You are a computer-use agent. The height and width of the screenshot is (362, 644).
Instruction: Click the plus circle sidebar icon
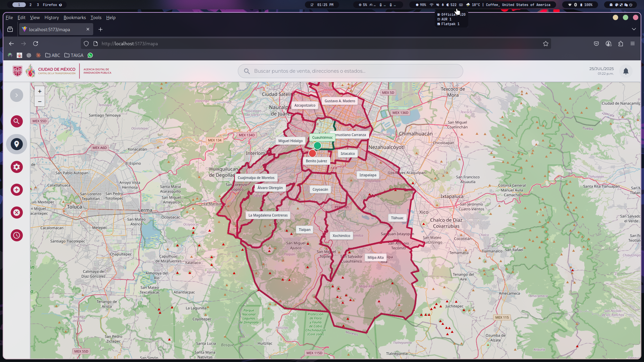16,190
